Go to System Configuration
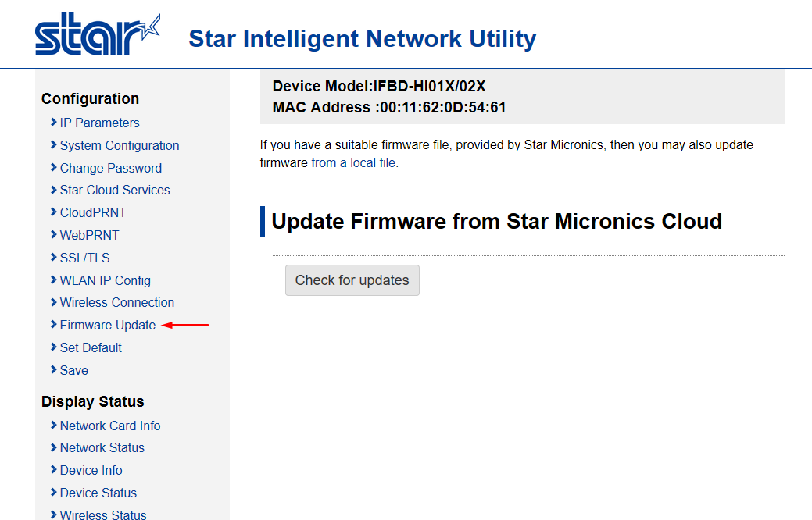The height and width of the screenshot is (520, 812). pos(119,145)
